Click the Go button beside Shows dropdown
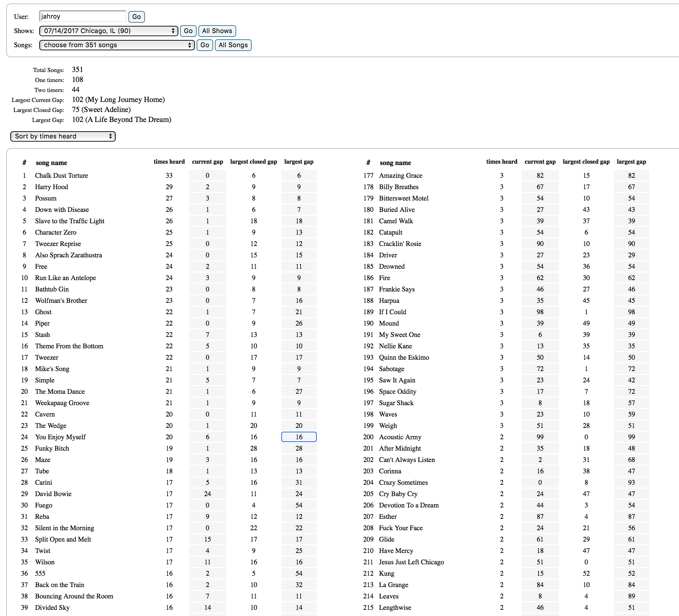Viewport: 679px width, 616px height. click(x=188, y=31)
